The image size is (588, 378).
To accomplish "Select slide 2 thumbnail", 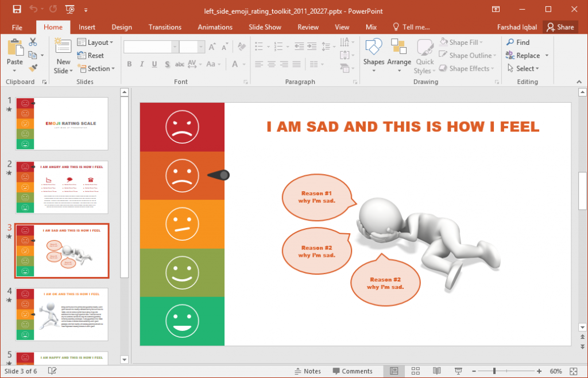I will [x=62, y=187].
